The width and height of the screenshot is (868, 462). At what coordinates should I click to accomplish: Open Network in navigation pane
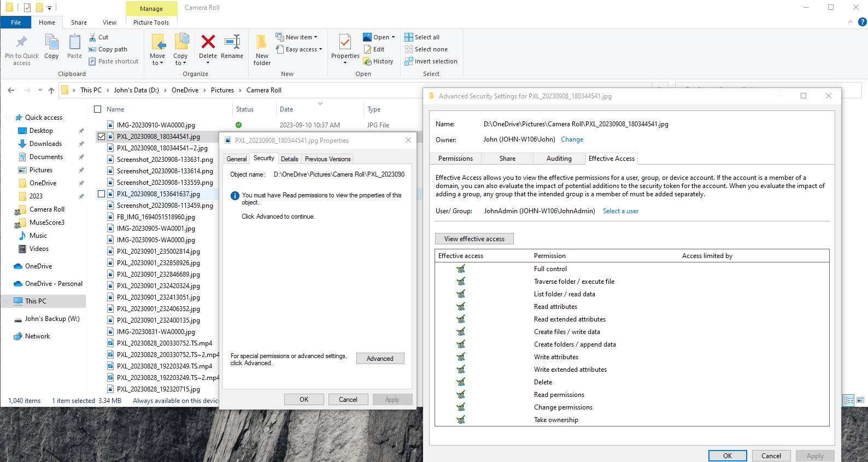coord(37,336)
